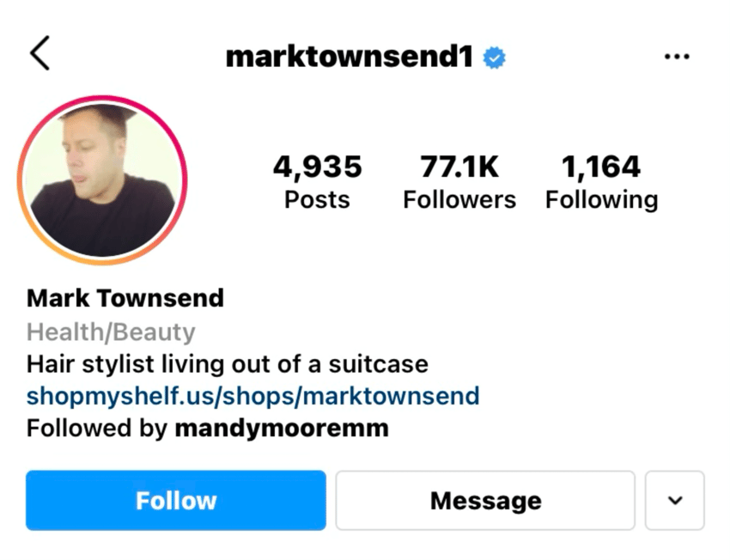Open the shopmyshelf.us/shops/marktownsend link
Screen dimensions: 730x560
click(252, 396)
